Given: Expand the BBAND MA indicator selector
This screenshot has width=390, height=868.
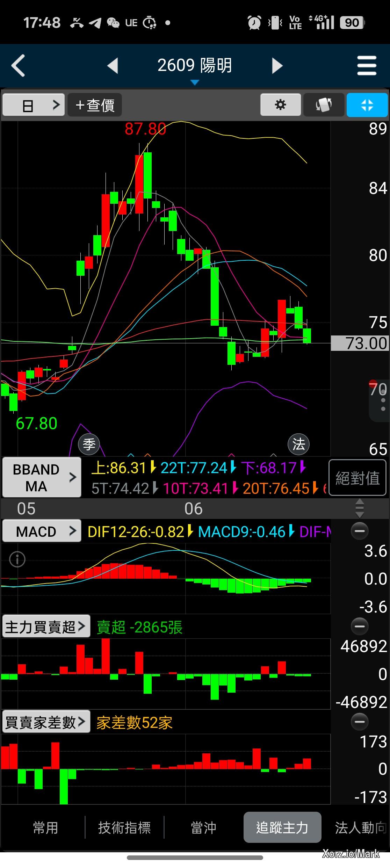Looking at the screenshot, I should [x=42, y=477].
